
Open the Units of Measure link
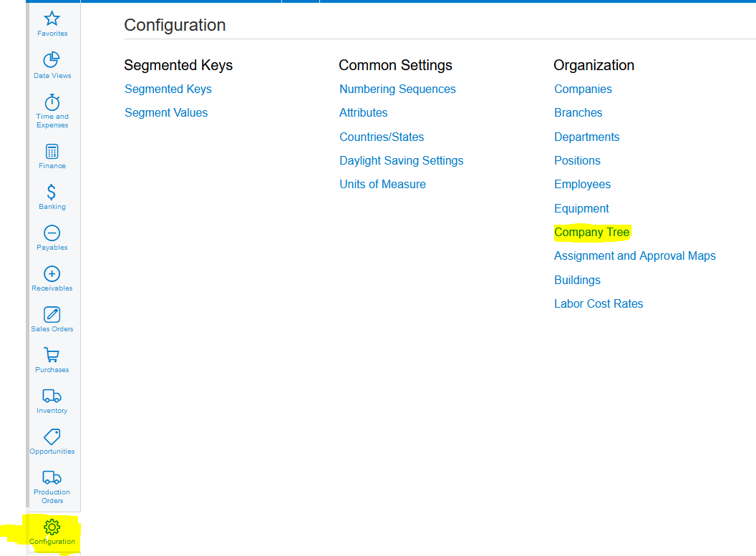tap(382, 185)
